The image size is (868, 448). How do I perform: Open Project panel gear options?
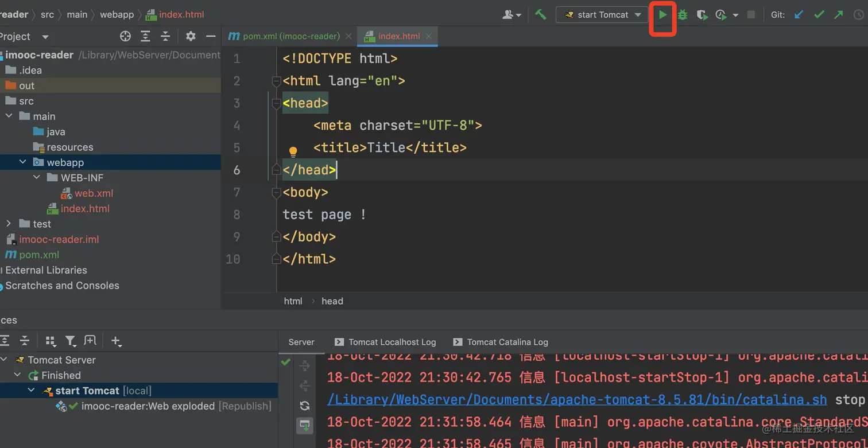coord(191,36)
